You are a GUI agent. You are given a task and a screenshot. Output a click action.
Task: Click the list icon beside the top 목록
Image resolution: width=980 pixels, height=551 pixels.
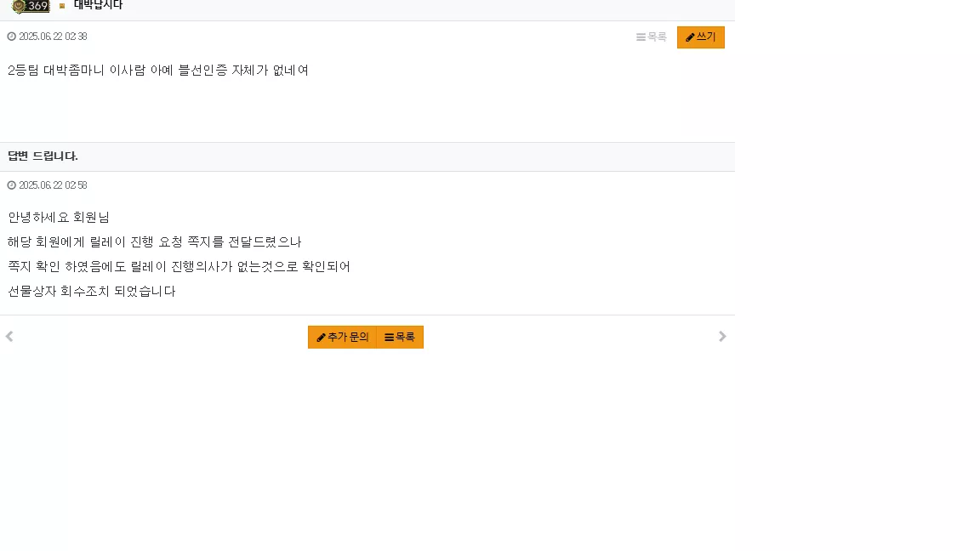[641, 37]
